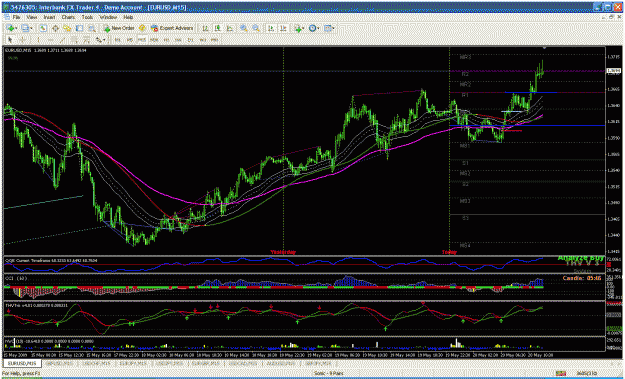Open the Charts menu
The height and width of the screenshot is (379, 625).
tap(68, 18)
